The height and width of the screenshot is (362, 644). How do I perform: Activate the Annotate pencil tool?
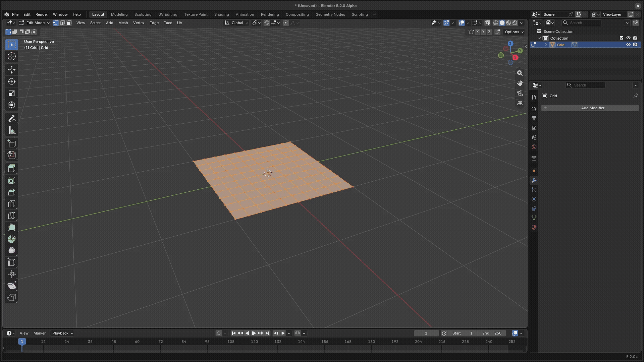[12, 118]
